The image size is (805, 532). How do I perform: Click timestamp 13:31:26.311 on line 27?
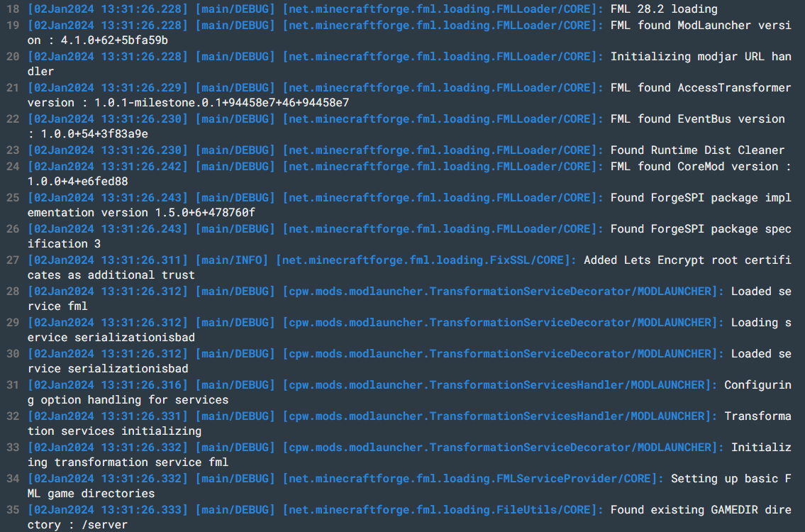point(141,260)
